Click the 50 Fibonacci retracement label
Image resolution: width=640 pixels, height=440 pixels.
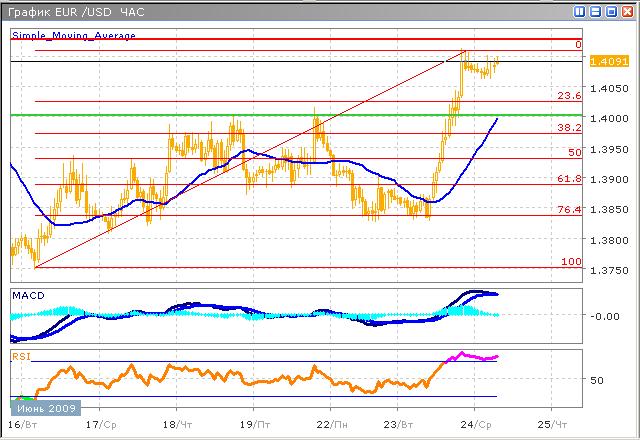click(574, 152)
